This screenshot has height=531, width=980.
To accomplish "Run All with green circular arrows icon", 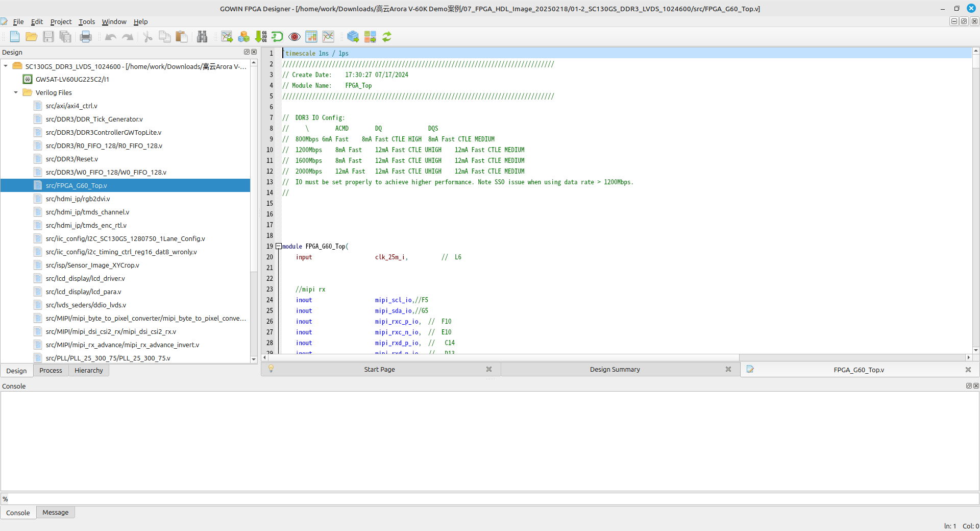I will (387, 37).
